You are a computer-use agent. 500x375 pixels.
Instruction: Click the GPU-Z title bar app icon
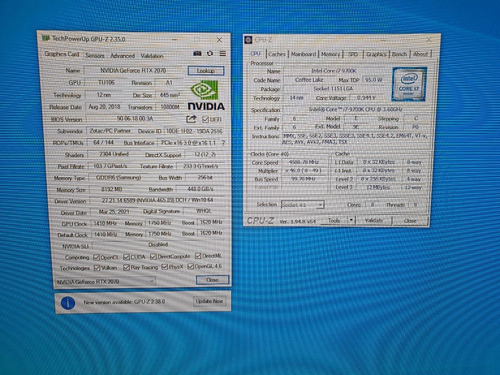point(45,38)
